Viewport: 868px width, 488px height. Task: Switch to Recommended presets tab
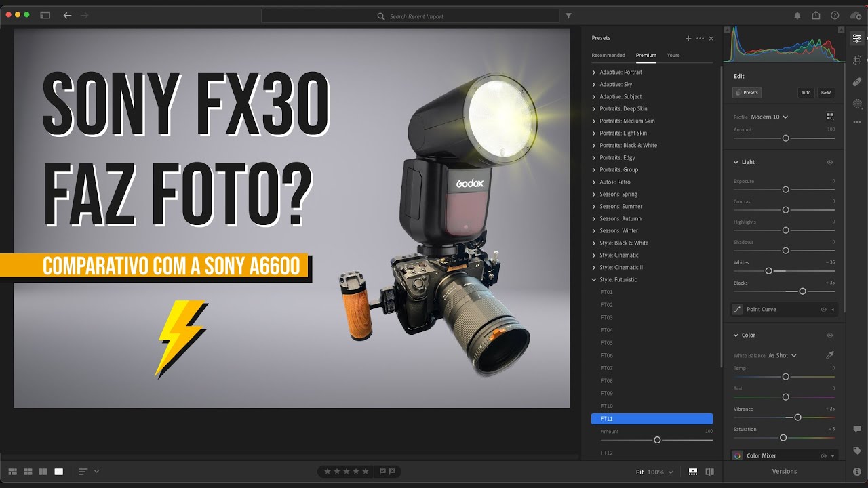[x=608, y=56]
